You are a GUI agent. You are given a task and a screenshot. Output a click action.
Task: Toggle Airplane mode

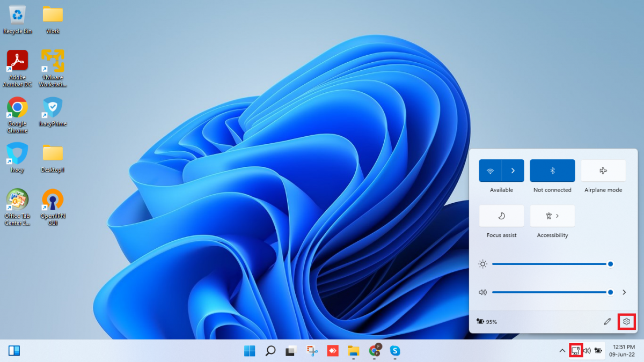(603, 171)
